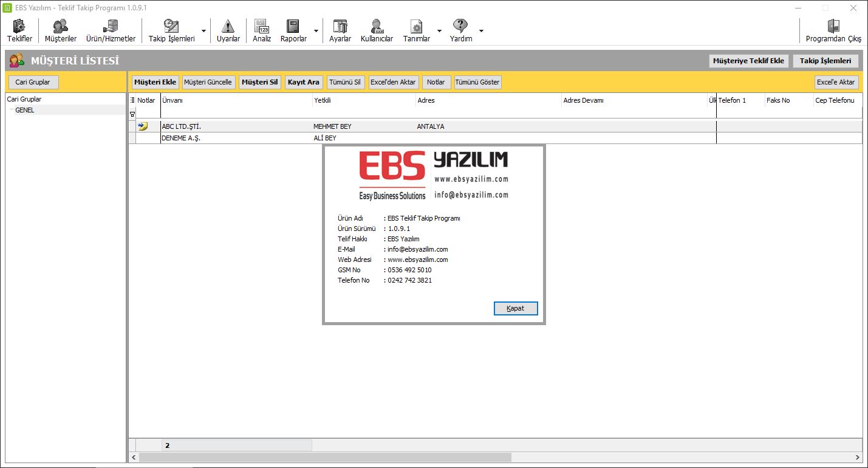Viewport: 868px width, 468px height.
Task: Click the Telefon 1 column header
Action: click(x=741, y=100)
